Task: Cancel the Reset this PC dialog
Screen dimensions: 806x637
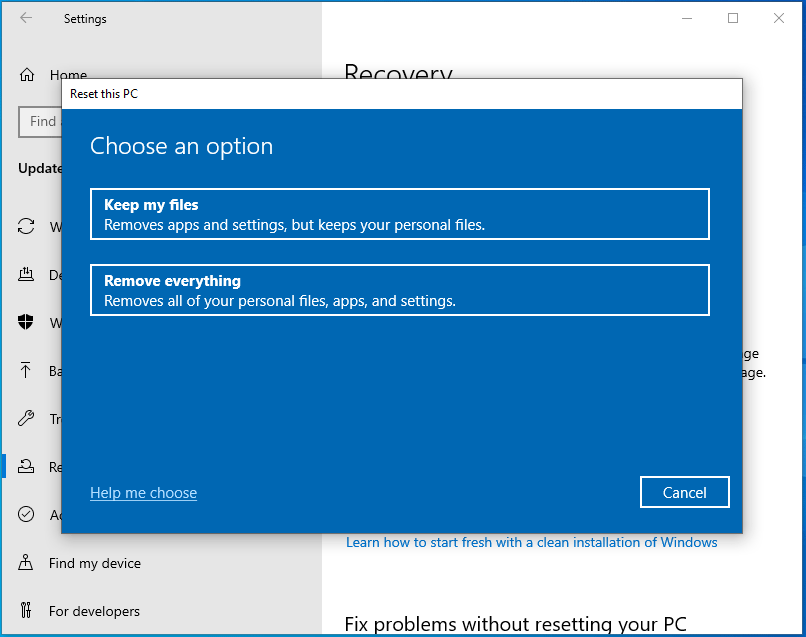Action: point(684,492)
